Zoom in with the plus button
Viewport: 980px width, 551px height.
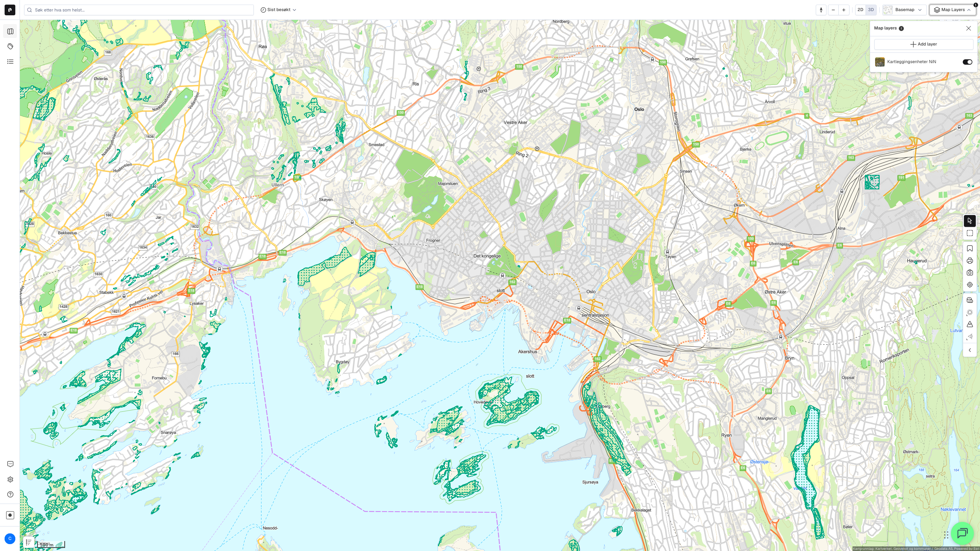844,10
